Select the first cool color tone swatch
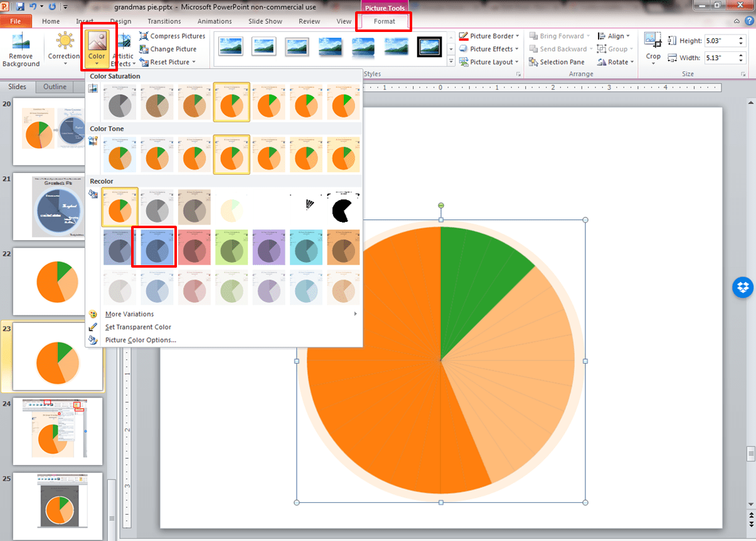Image resolution: width=756 pixels, height=541 pixels. (x=120, y=154)
